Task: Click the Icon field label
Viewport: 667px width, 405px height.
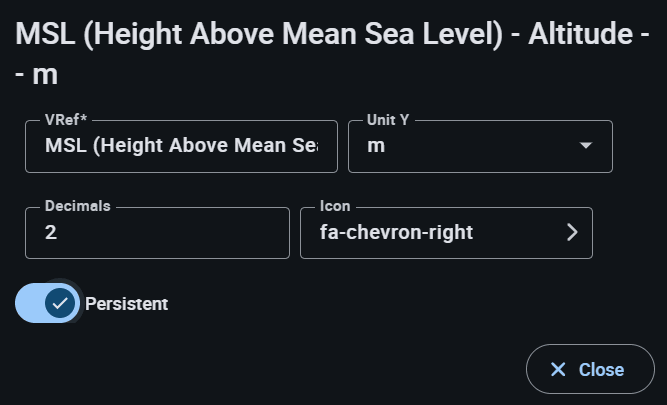Action: [x=335, y=206]
